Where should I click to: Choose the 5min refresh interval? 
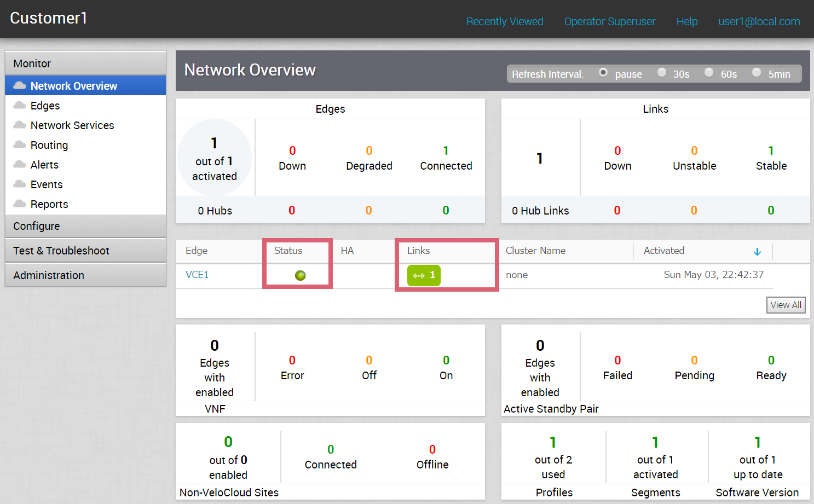coord(757,73)
